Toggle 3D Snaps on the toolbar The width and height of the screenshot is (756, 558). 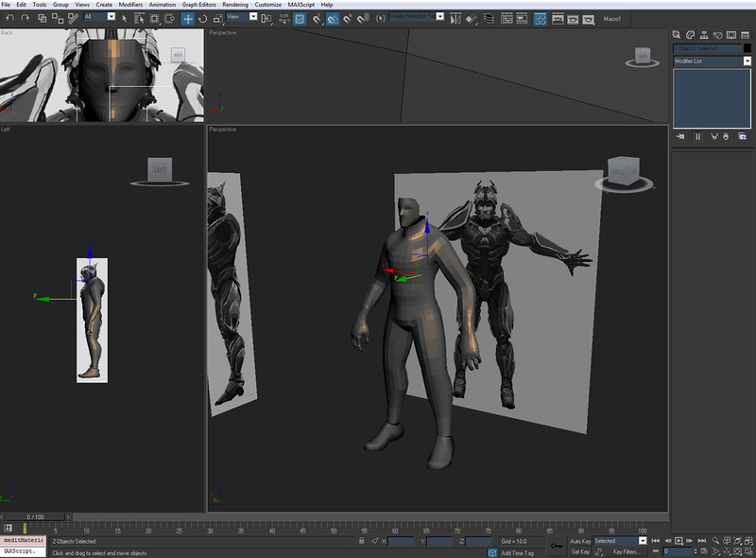(x=317, y=18)
